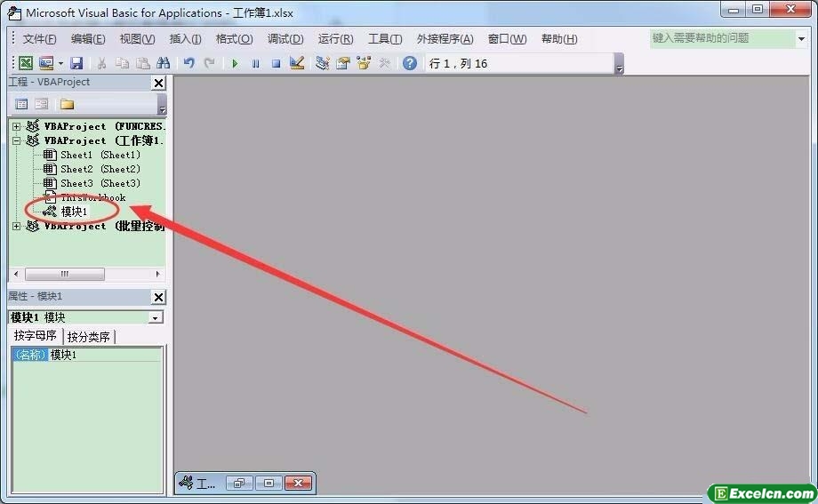Image resolution: width=818 pixels, height=504 pixels.
Task: Expand VBAProject (批量控制) tree node
Action: (16, 226)
